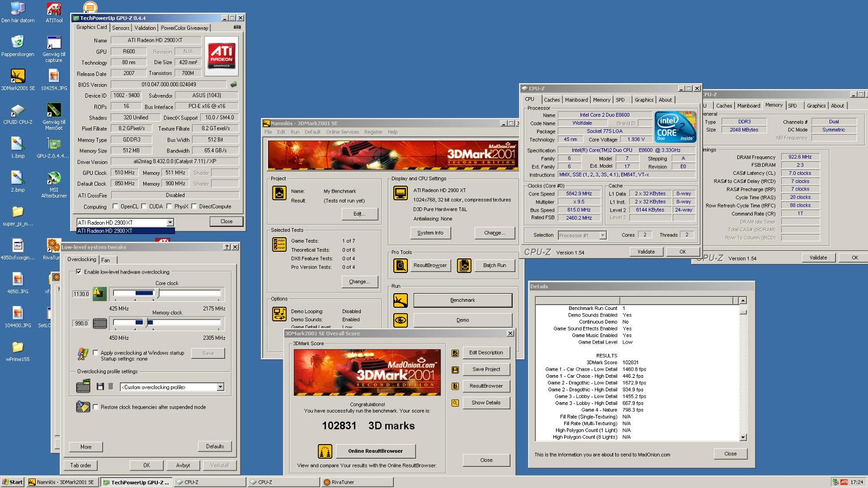
Task: Toggle the DirectCompute checkbox in GPU-Z
Action: [194, 206]
